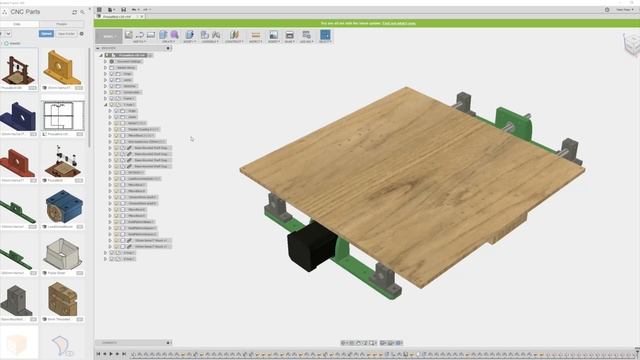640x360 pixels.
Task: Open the MODIFY dropdown menu label
Action: 189,42
